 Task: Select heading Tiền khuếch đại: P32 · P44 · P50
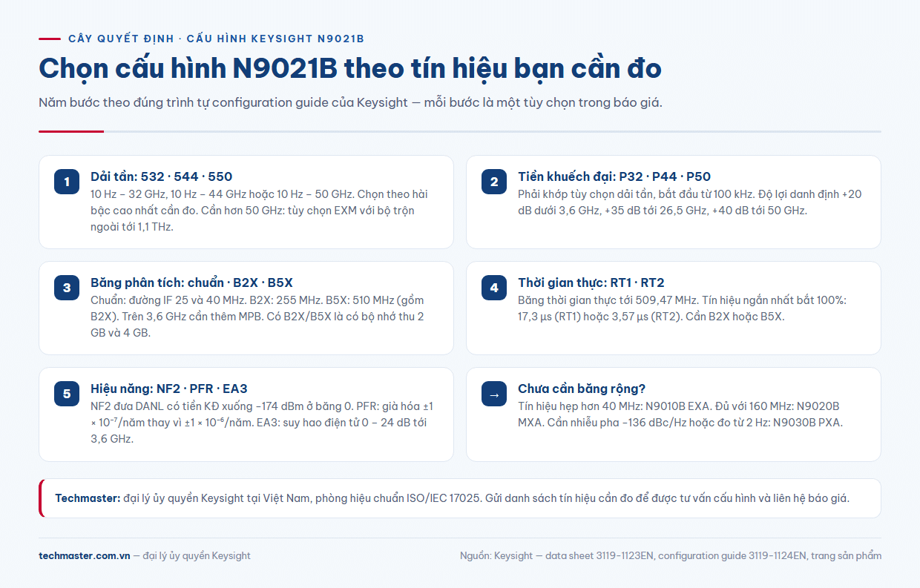tap(614, 176)
